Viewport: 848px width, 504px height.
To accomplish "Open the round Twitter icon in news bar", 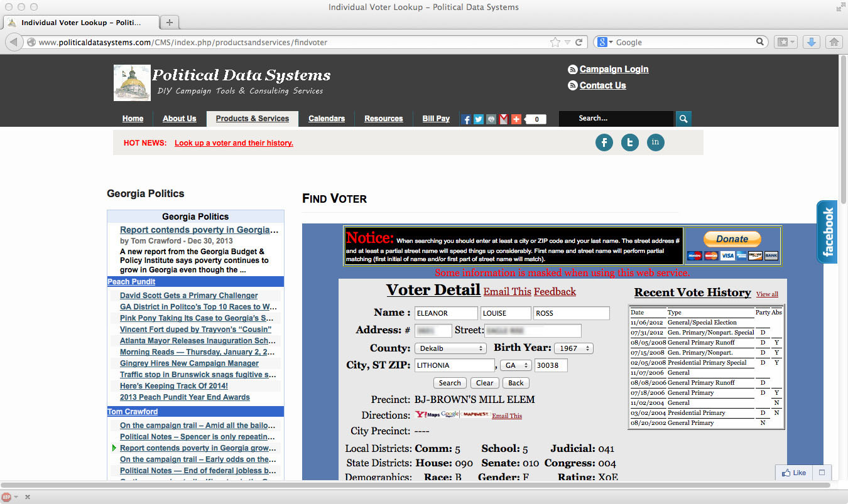I will pyautogui.click(x=630, y=142).
